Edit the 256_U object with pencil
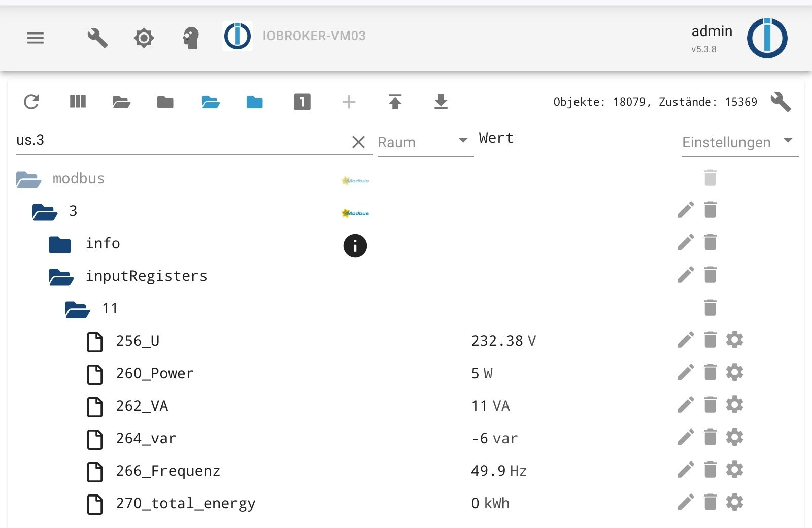The height and width of the screenshot is (528, 812). (686, 340)
